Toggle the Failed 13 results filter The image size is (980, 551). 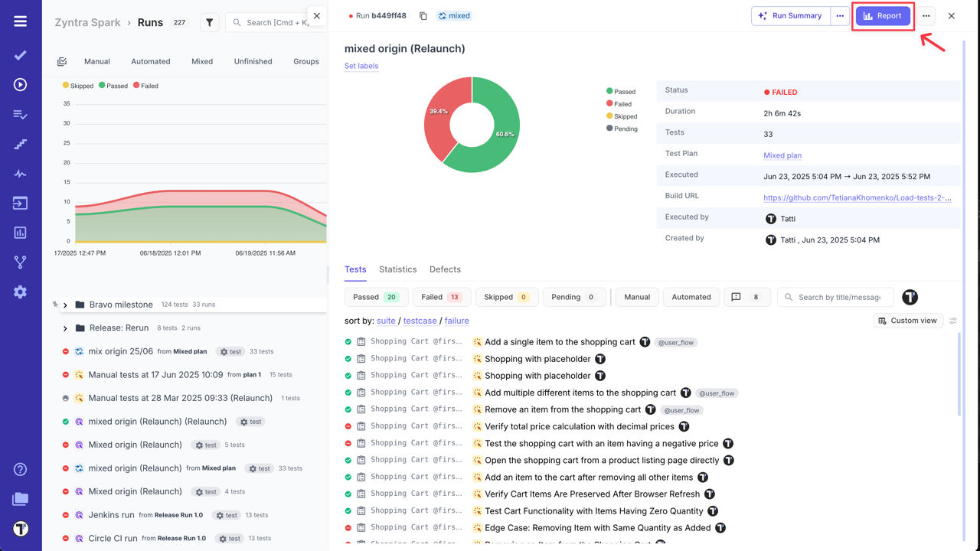tap(441, 297)
